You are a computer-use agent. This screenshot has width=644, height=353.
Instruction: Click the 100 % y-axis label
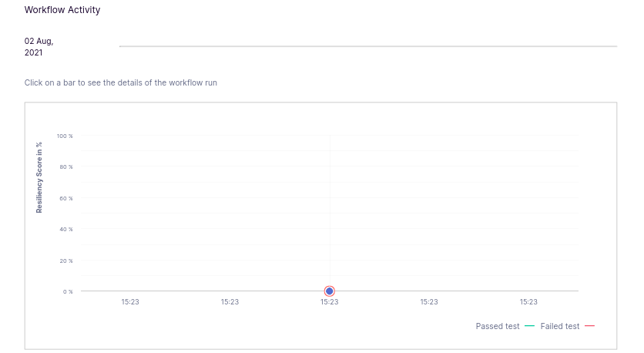click(65, 136)
